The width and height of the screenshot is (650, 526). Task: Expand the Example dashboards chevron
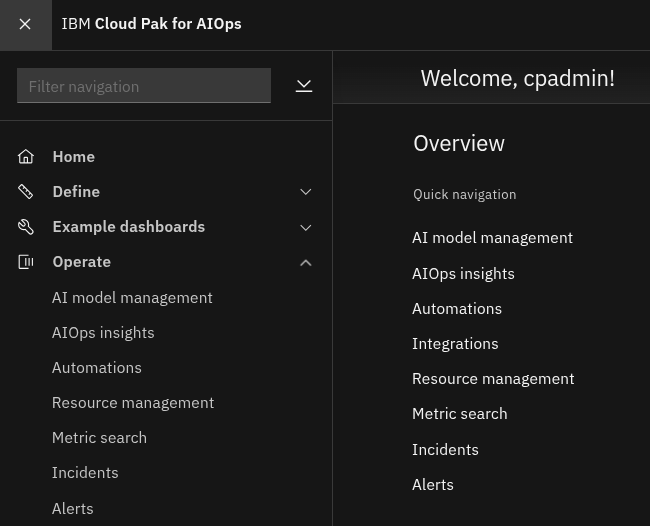coord(306,228)
